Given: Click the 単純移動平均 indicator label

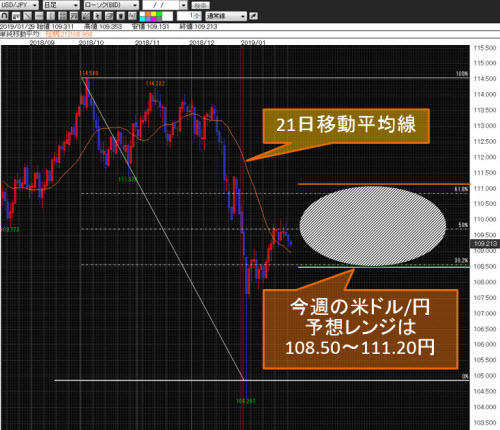Looking at the screenshot, I should point(20,34).
